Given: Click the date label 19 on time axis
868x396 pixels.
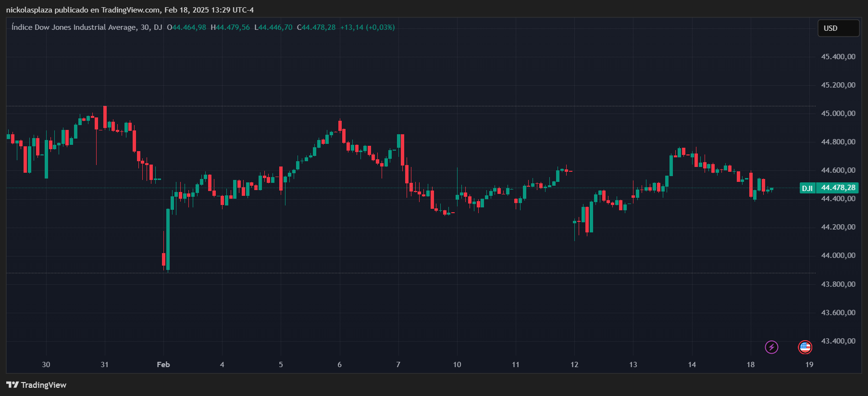Looking at the screenshot, I should point(809,365).
